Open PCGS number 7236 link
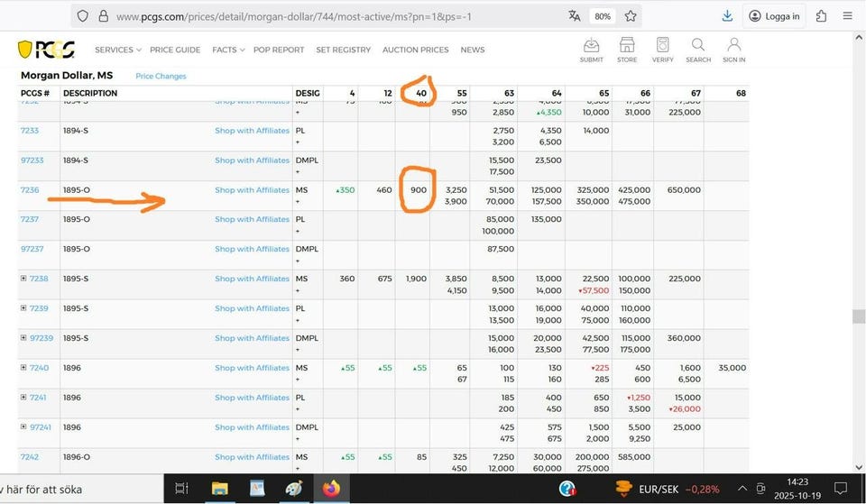The height and width of the screenshot is (504, 866). tap(30, 190)
